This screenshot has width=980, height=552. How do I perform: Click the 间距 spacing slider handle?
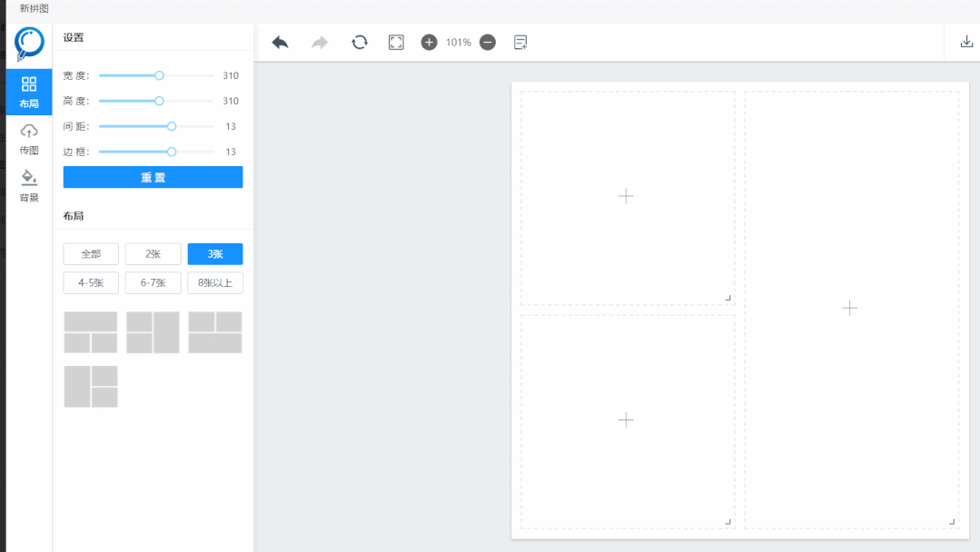pyautogui.click(x=172, y=127)
